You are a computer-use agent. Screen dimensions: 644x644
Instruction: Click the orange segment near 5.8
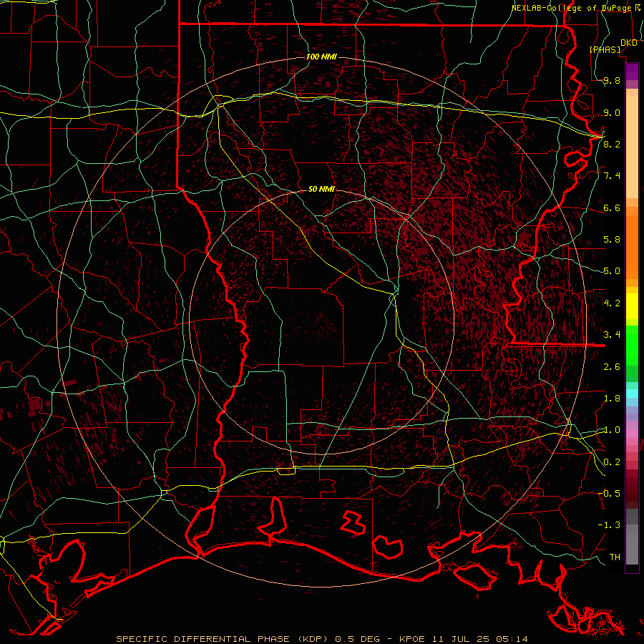click(x=632, y=246)
